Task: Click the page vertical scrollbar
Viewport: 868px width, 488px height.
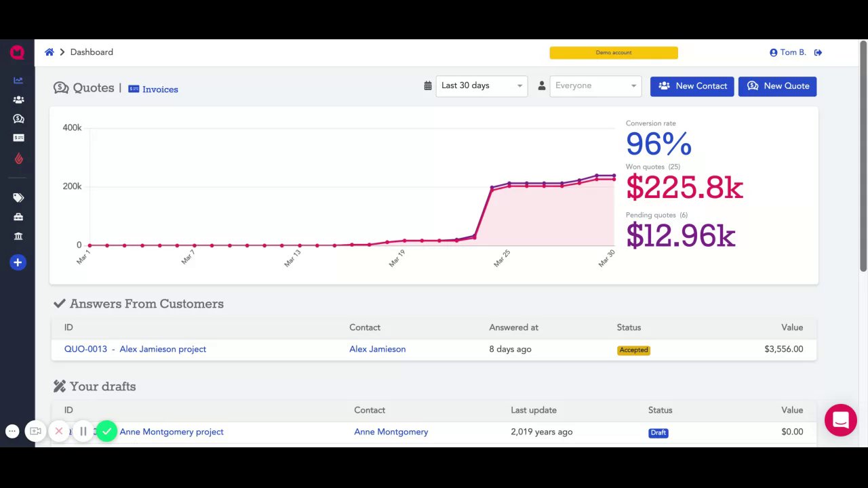Action: coord(863,156)
